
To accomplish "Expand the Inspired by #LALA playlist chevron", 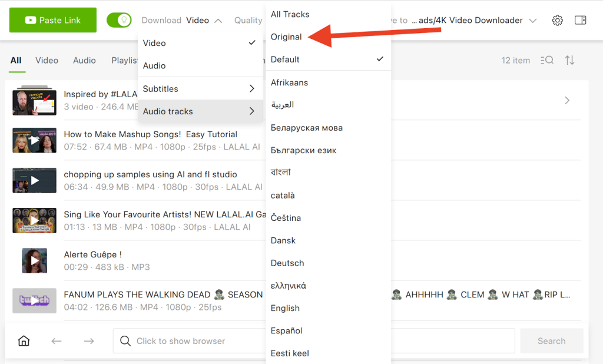I will [x=567, y=101].
